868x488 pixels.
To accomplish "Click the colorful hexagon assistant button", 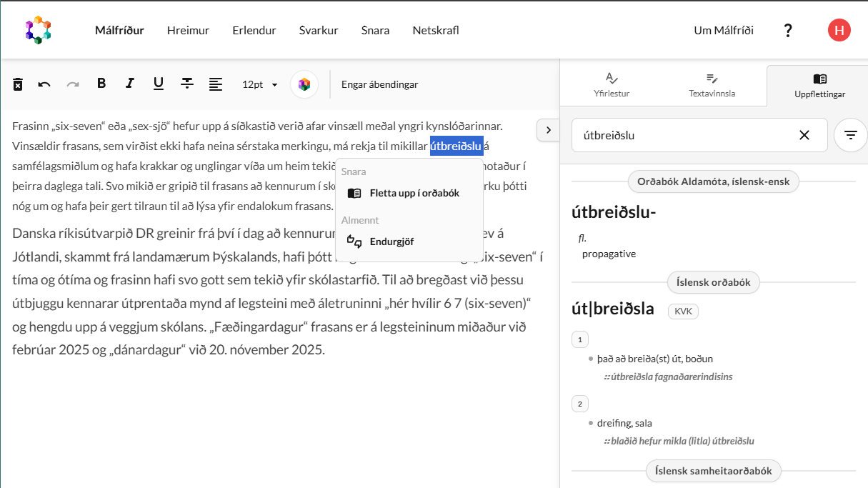I will [304, 84].
